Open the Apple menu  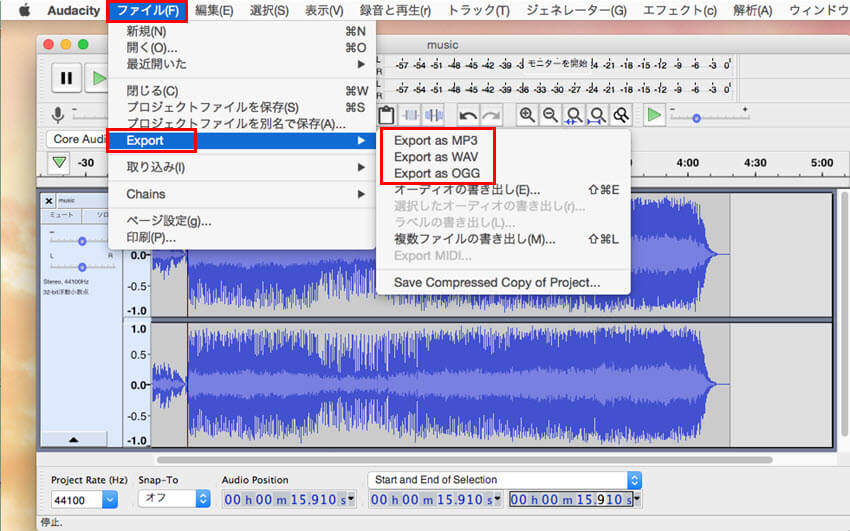[x=24, y=10]
